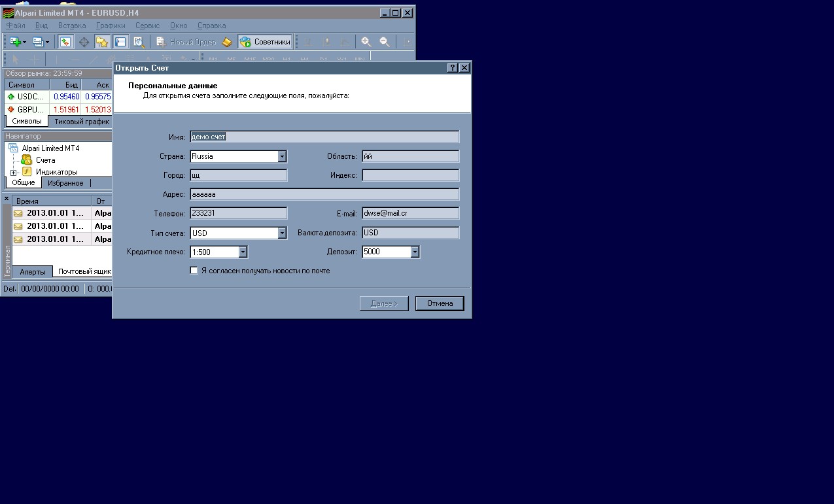
Task: Click the Символ column header
Action: click(27, 85)
